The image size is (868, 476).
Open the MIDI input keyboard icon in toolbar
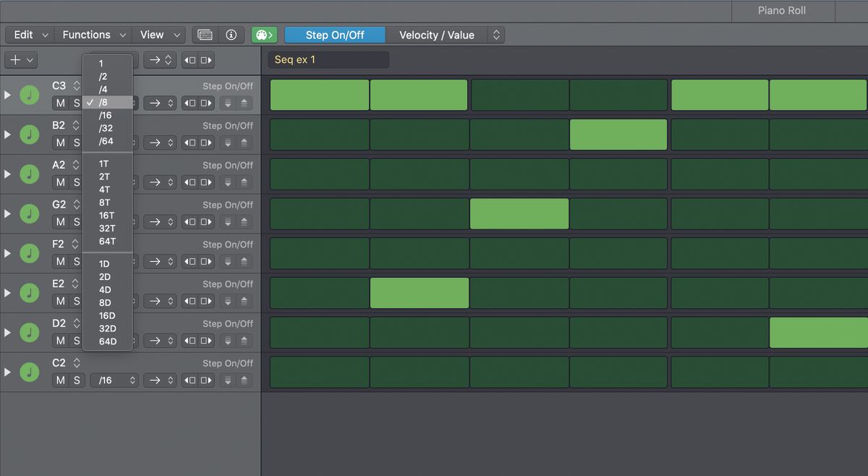[205, 35]
